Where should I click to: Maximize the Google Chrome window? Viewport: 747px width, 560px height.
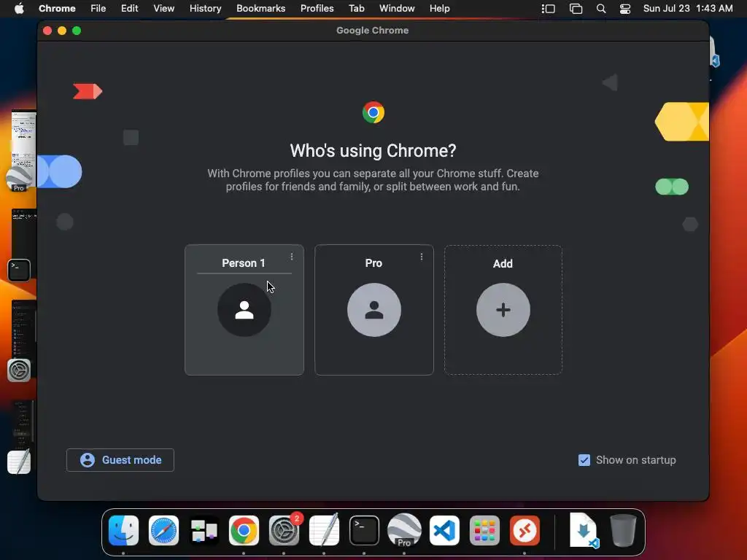tap(77, 31)
